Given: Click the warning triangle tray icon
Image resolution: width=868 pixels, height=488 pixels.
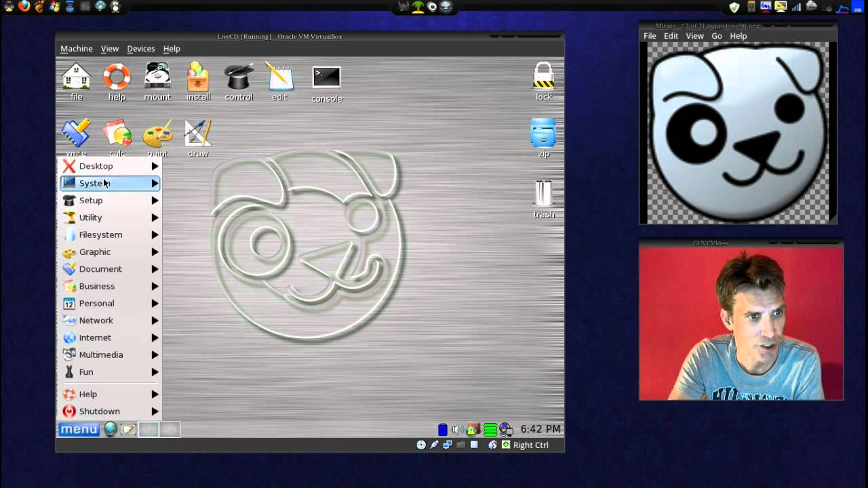Looking at the screenshot, I should click(472, 429).
